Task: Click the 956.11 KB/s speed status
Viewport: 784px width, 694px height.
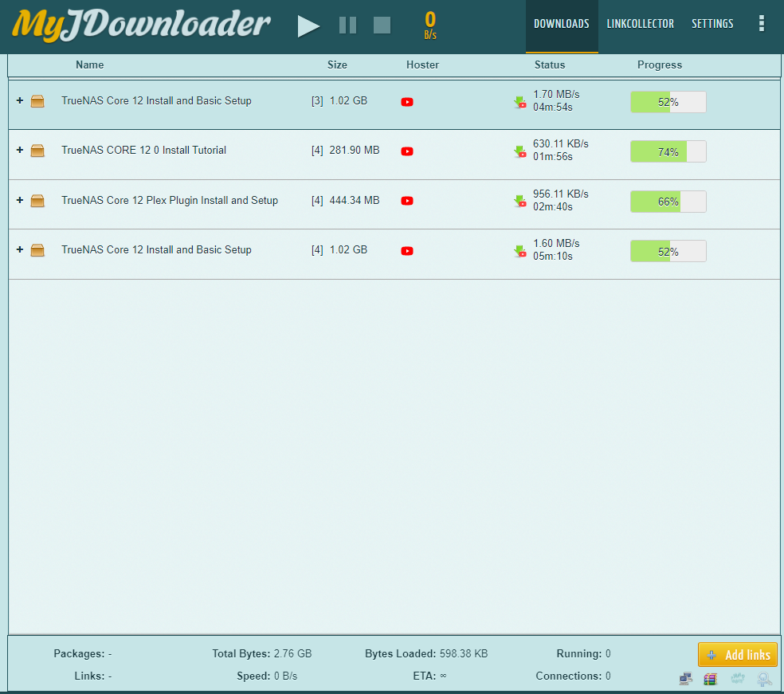Action: (560, 194)
